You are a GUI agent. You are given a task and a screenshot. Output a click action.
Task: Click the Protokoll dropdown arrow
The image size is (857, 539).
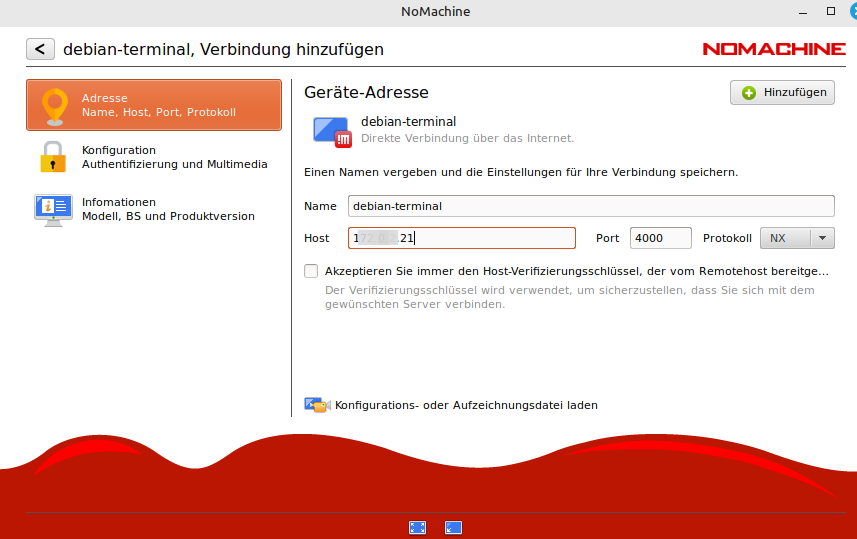[x=822, y=238]
